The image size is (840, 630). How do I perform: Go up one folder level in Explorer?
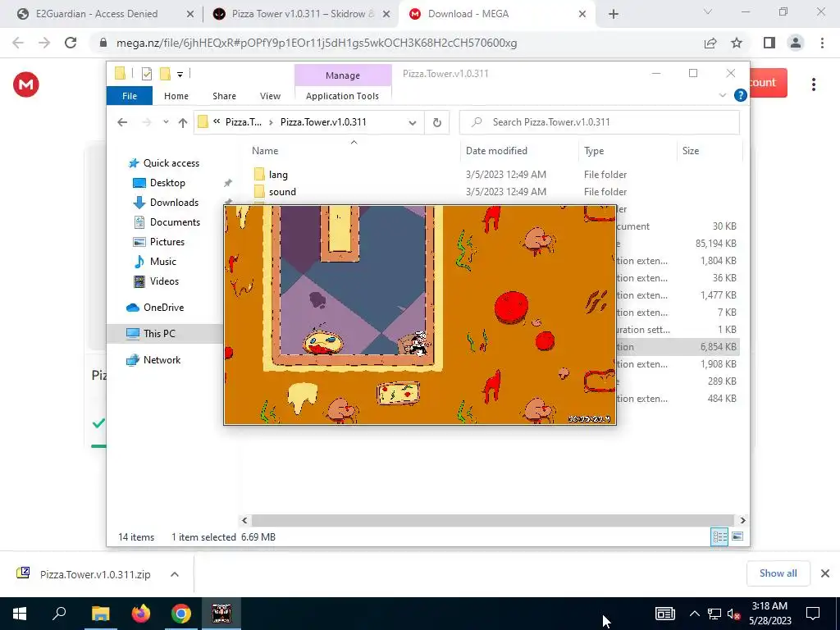pyautogui.click(x=183, y=122)
